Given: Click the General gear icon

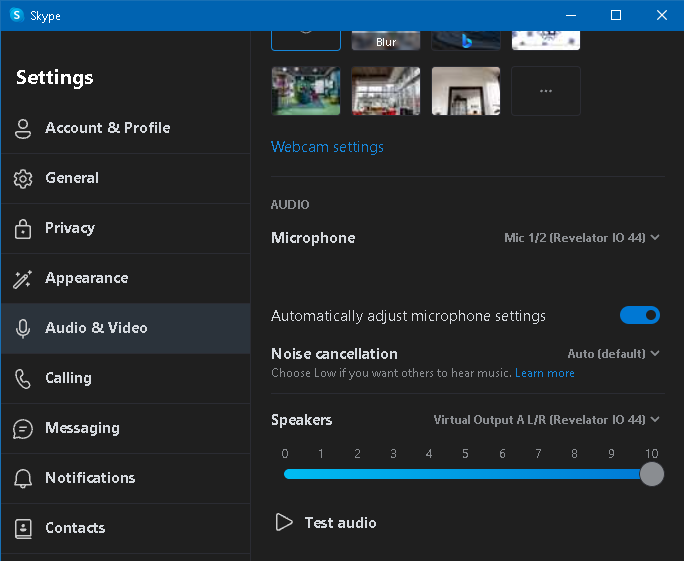Looking at the screenshot, I should 23,178.
